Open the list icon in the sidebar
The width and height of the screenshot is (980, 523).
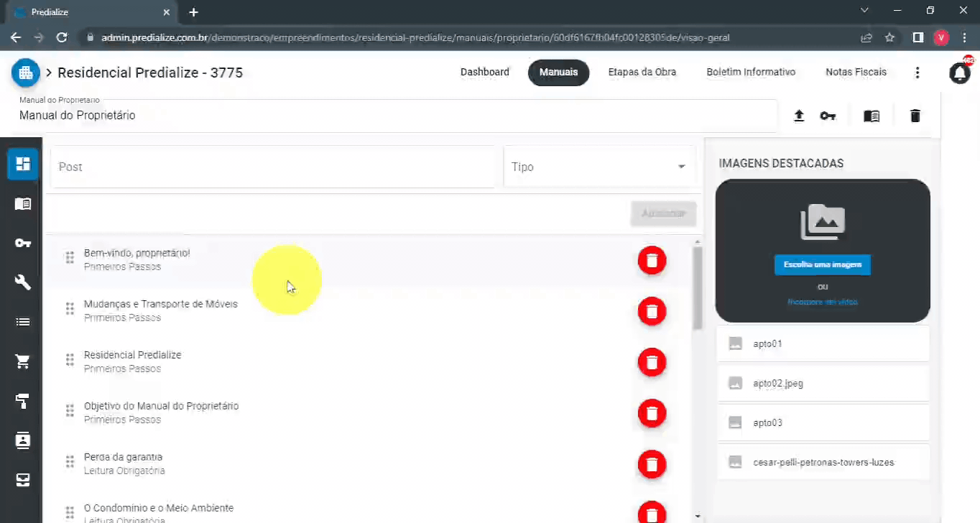22,322
